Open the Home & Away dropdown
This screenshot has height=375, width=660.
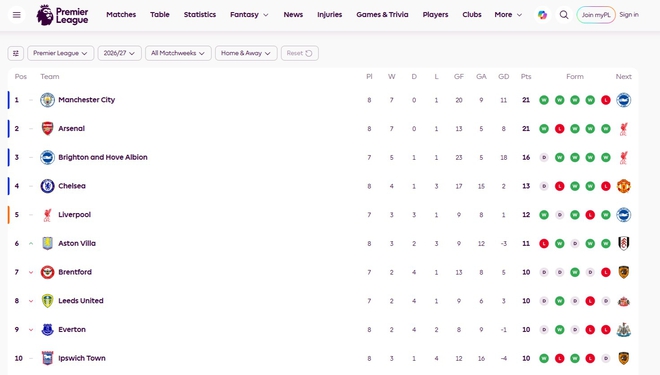pyautogui.click(x=246, y=53)
